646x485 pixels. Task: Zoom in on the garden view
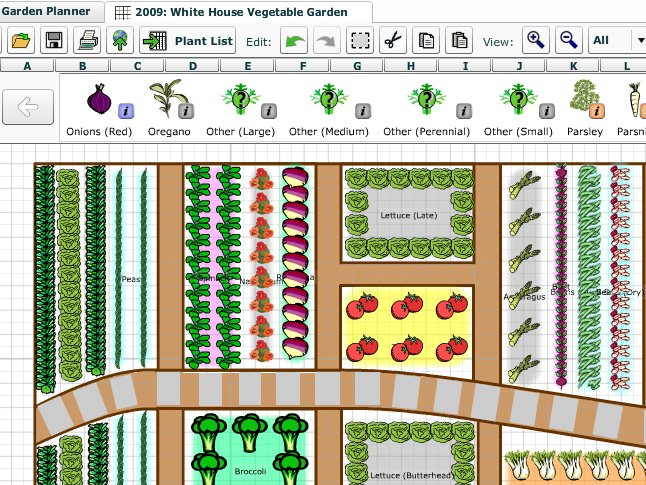pos(536,41)
